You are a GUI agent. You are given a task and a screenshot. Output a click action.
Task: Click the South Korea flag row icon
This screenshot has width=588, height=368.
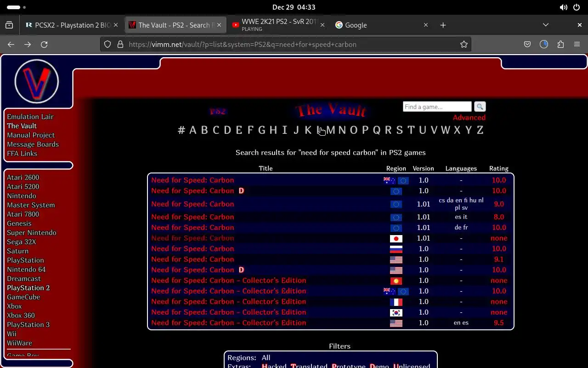[396, 312]
